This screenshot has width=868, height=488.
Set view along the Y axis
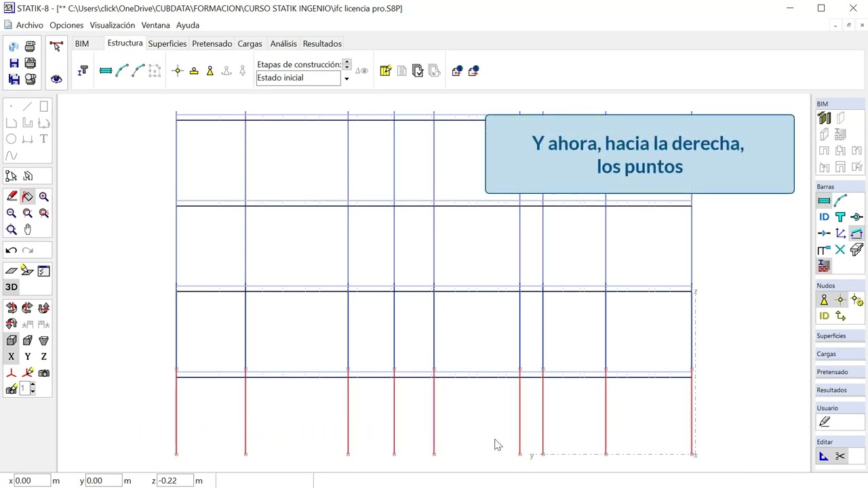pyautogui.click(x=28, y=357)
